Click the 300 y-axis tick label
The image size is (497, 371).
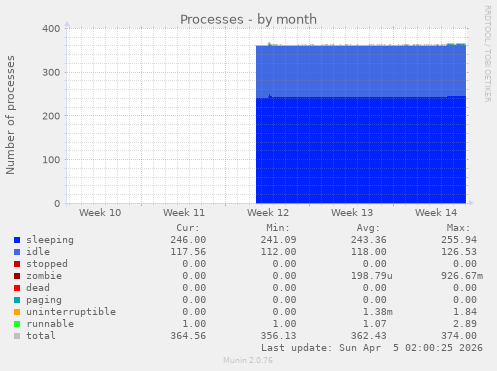click(x=51, y=72)
